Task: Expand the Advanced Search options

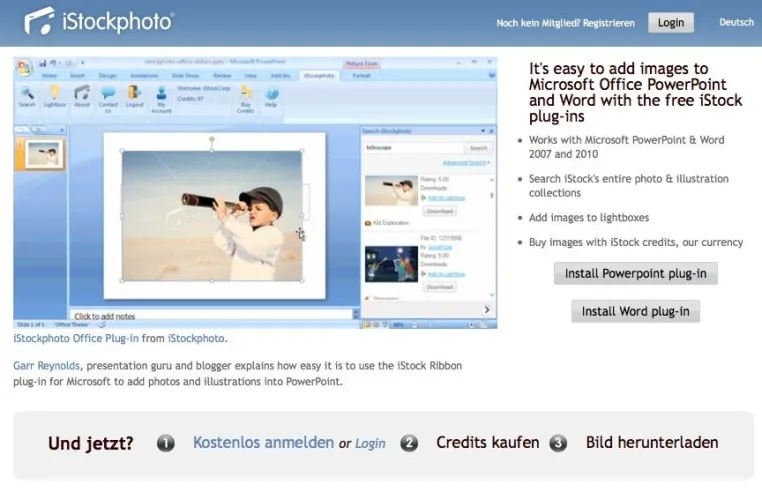Action: 466,162
